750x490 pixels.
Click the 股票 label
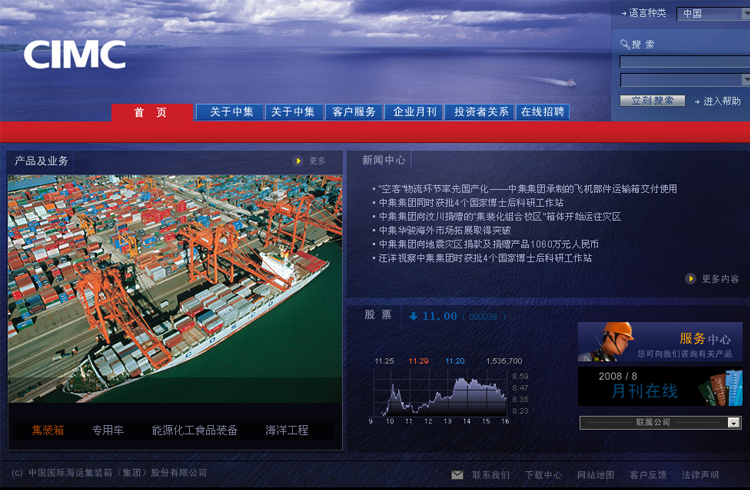click(x=378, y=315)
